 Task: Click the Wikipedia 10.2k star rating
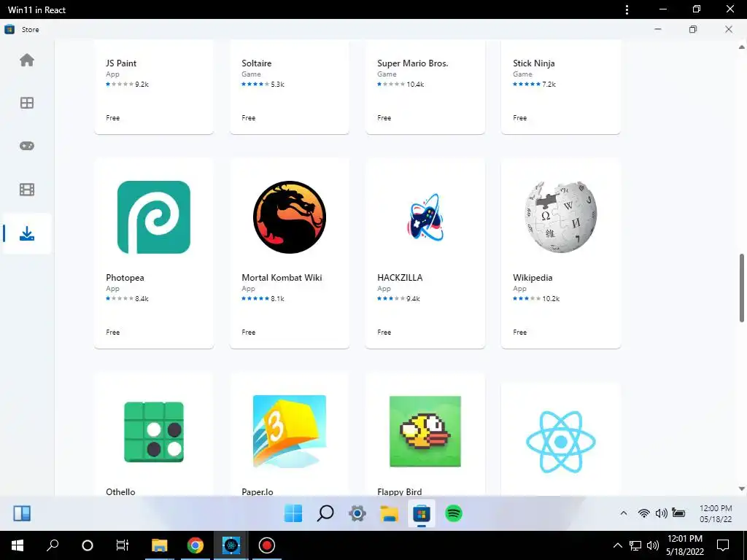[x=536, y=298]
